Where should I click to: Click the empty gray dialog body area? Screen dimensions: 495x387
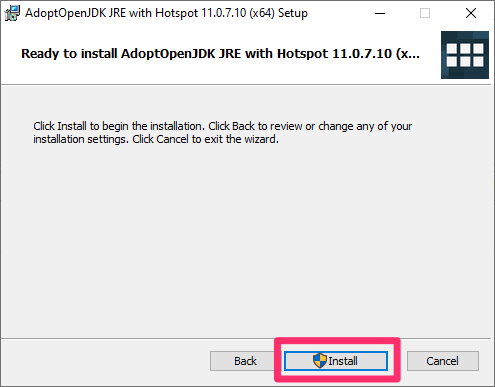coord(246,240)
